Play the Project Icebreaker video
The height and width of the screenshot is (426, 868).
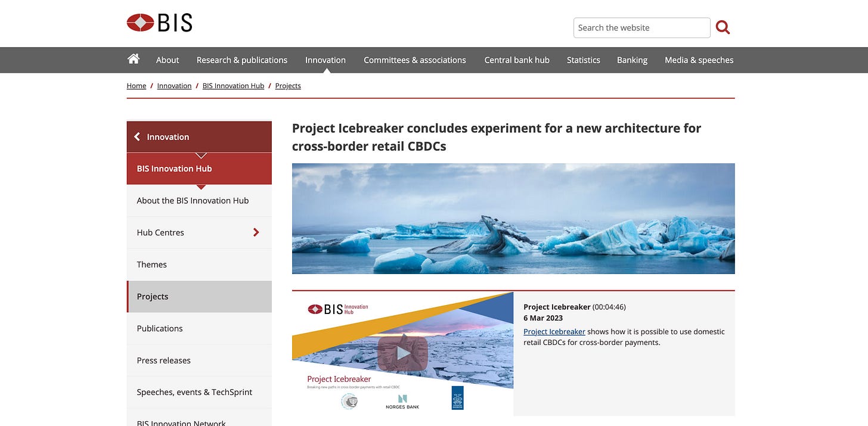point(402,353)
